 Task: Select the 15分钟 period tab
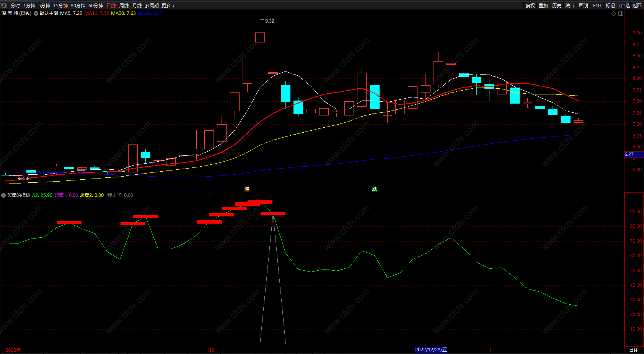[x=60, y=6]
